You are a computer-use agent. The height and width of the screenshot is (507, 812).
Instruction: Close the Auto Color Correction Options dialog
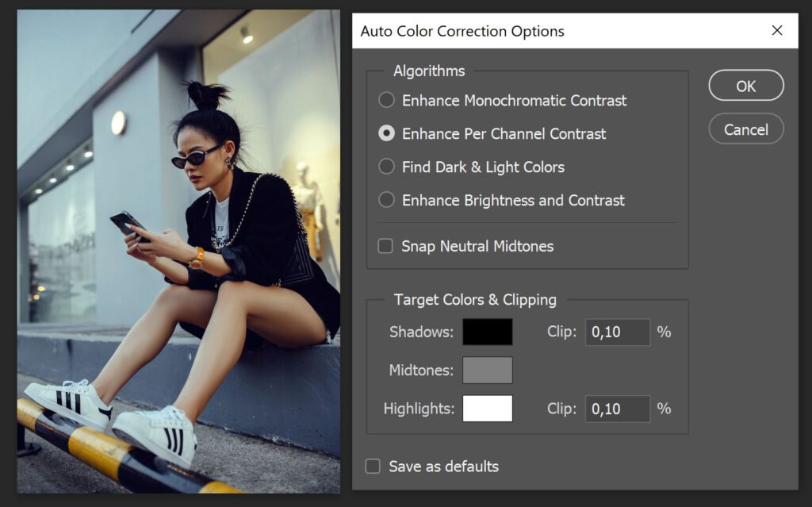(777, 31)
